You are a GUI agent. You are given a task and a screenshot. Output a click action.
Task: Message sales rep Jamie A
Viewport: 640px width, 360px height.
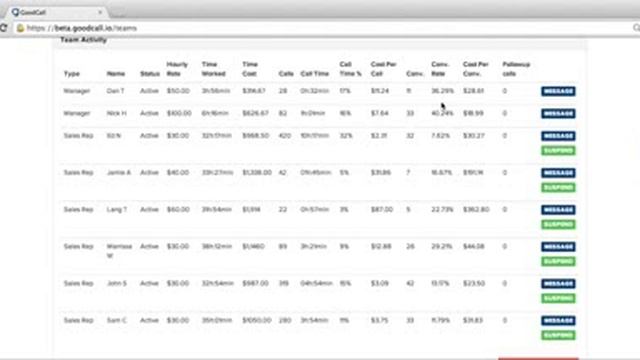(558, 173)
